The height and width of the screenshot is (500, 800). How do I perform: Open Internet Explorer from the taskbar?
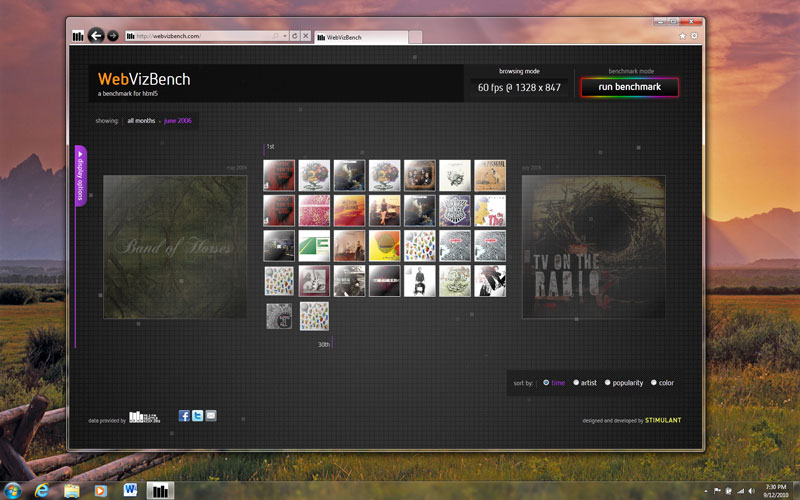point(42,490)
